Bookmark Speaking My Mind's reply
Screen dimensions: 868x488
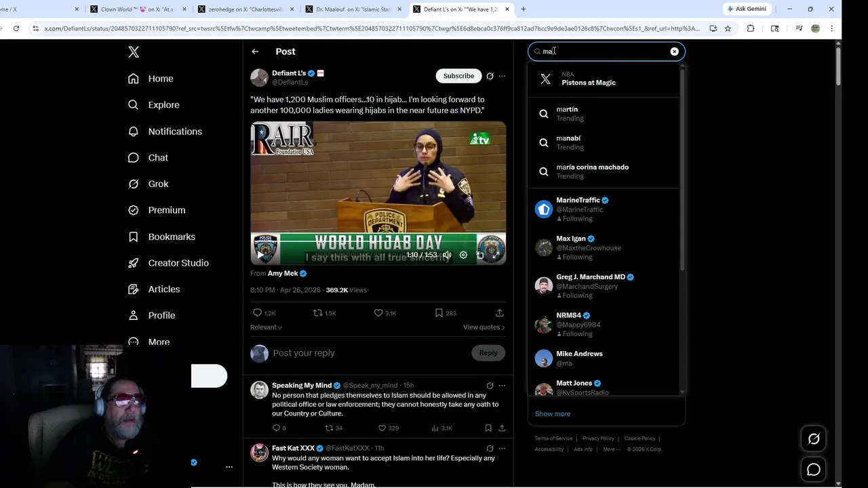point(488,428)
